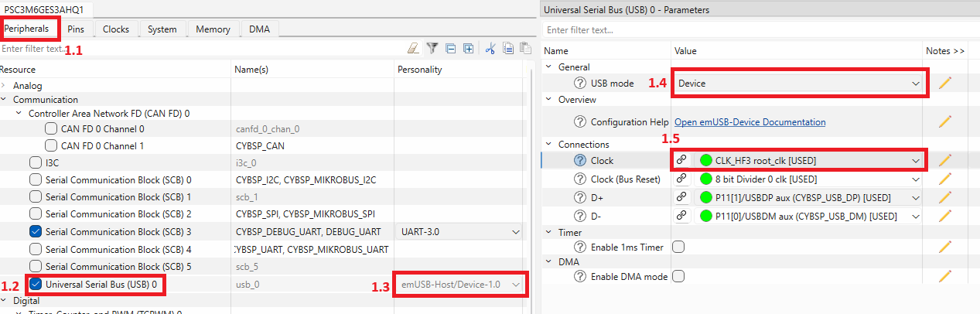Open emUSB-Device Documentation link
Screen dimensions: 980x314
(x=750, y=121)
